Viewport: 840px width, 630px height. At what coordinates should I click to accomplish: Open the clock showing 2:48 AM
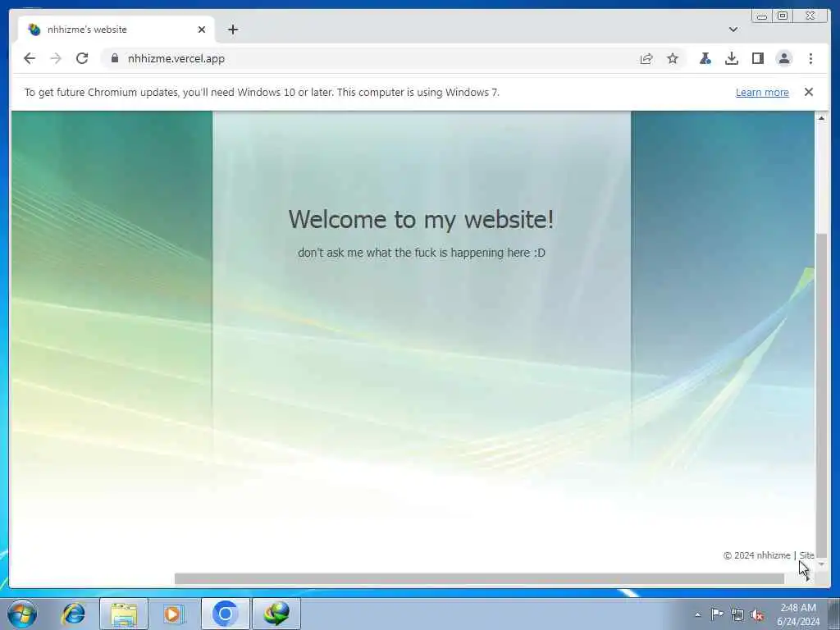[x=798, y=614]
